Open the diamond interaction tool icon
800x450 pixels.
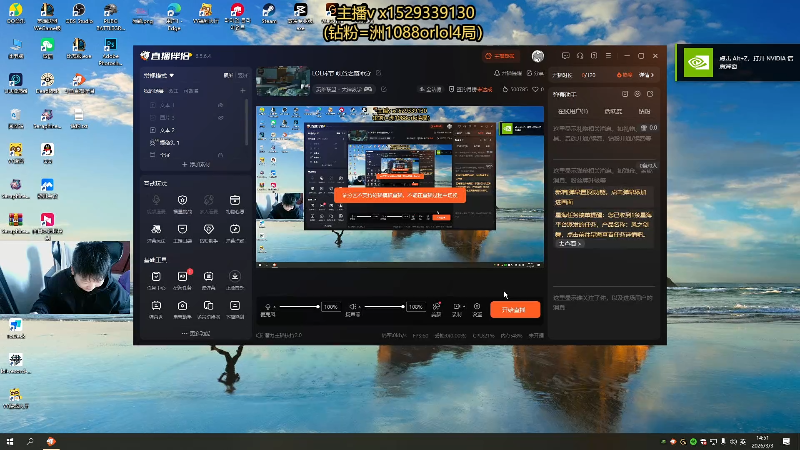[x=208, y=229]
